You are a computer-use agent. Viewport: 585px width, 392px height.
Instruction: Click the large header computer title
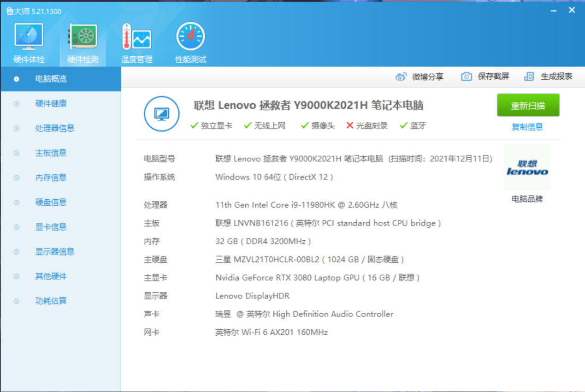[308, 106]
